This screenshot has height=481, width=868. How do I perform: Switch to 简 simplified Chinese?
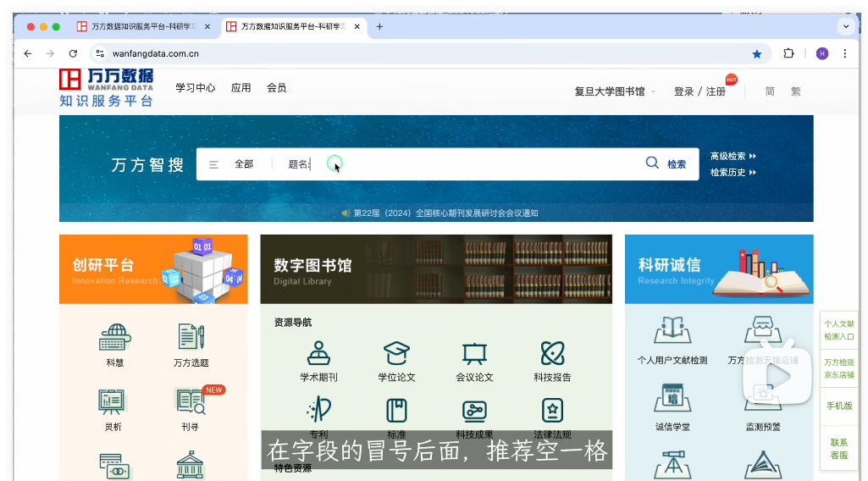click(770, 91)
